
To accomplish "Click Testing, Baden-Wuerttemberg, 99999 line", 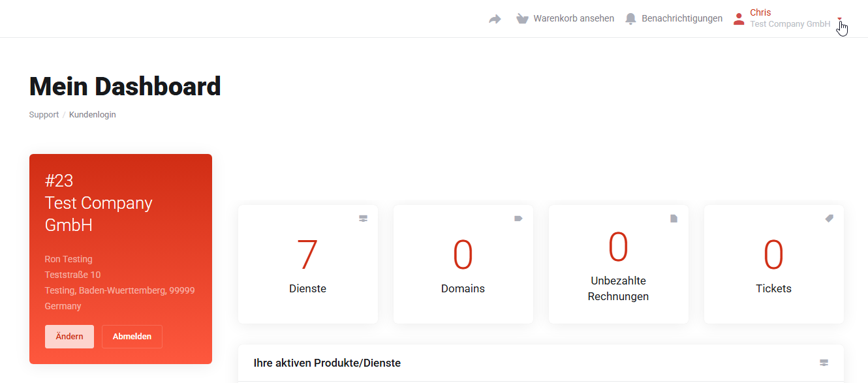I will pos(119,290).
